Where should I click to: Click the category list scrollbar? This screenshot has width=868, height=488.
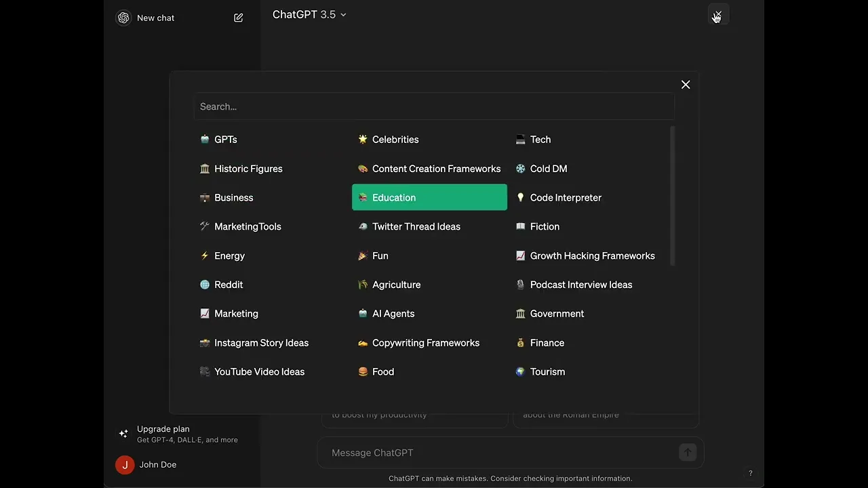(672, 197)
